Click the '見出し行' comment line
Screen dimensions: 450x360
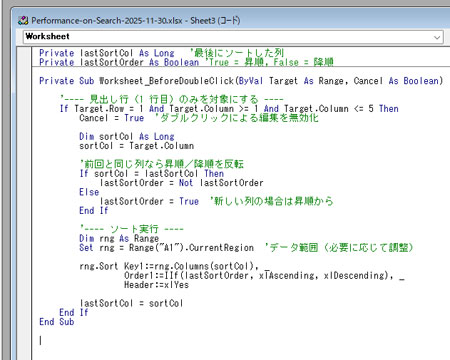(171, 99)
